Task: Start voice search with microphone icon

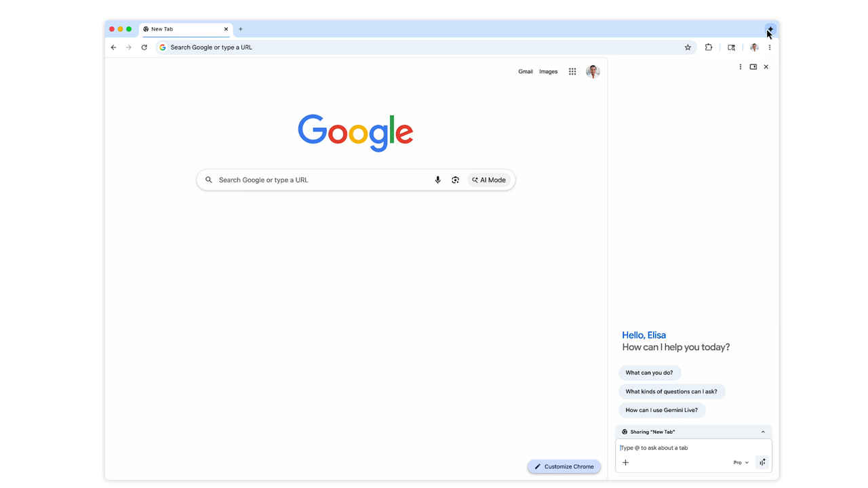Action: pyautogui.click(x=437, y=180)
